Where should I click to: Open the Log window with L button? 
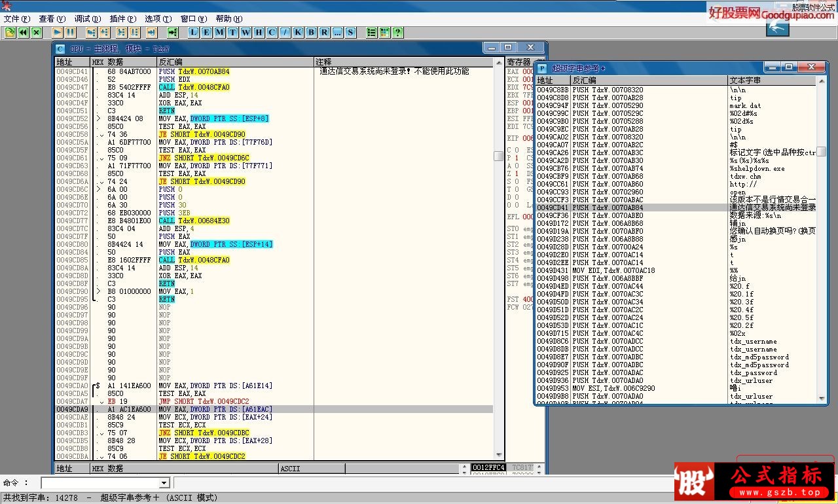tap(194, 32)
